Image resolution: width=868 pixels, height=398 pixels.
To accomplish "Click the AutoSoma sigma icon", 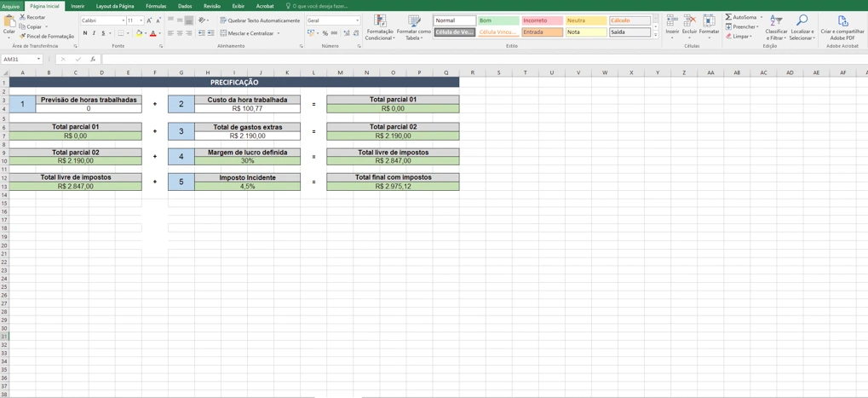I will [x=729, y=17].
